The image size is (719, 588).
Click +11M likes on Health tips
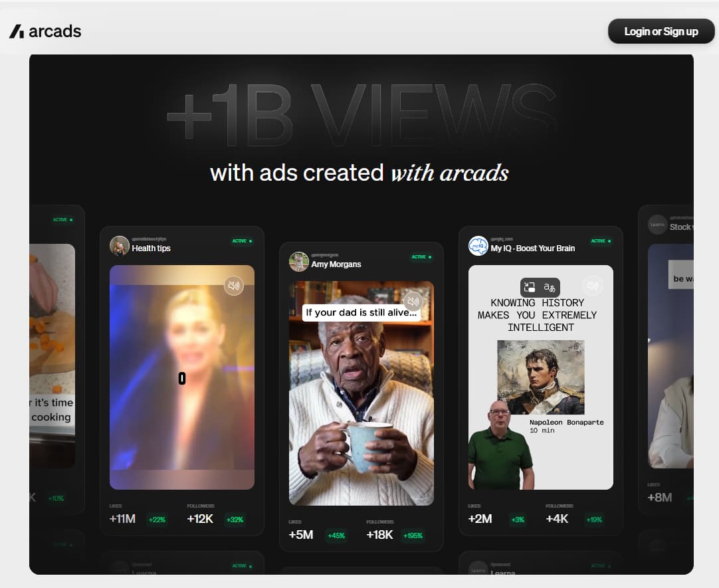122,519
